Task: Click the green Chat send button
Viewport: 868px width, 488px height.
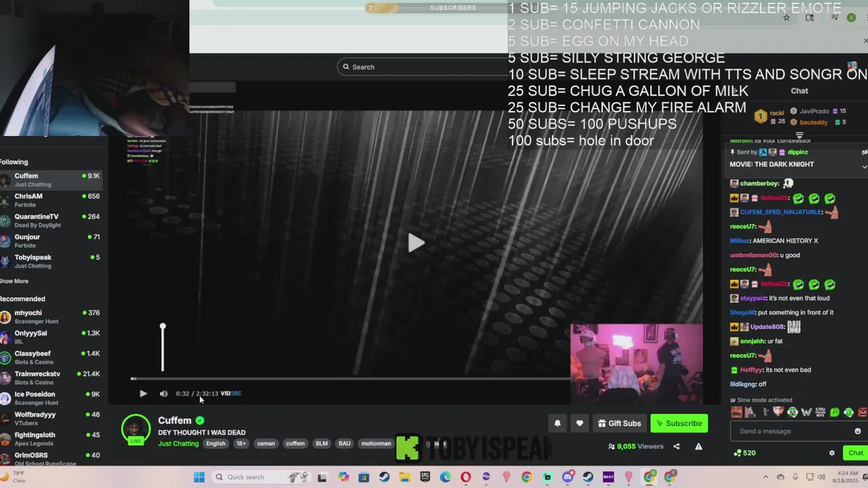Action: pos(856,453)
